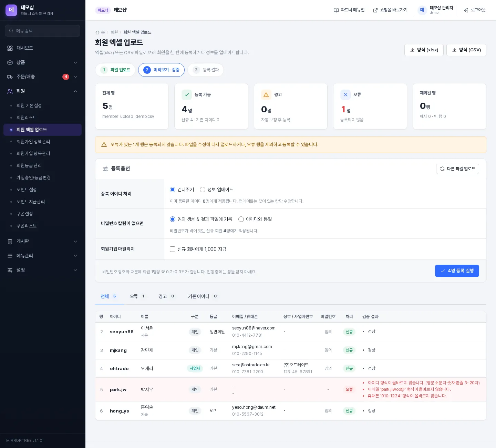Download the 양식 (xlsx) template
Viewport: 496px width, 448px height.
point(424,50)
